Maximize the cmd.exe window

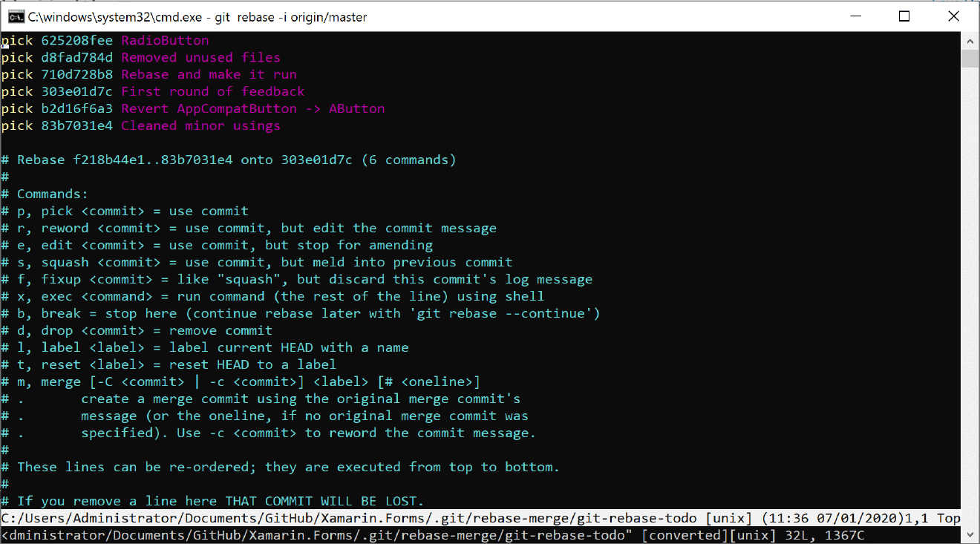pyautogui.click(x=904, y=16)
